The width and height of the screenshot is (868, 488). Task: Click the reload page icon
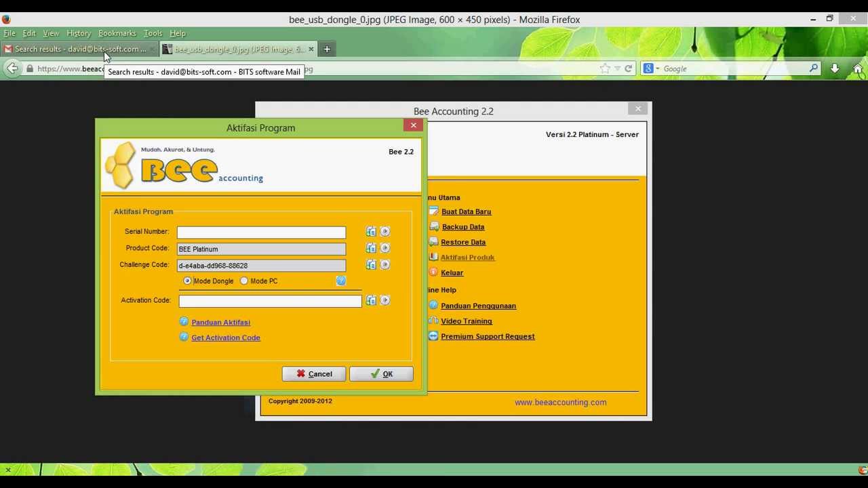click(x=628, y=68)
